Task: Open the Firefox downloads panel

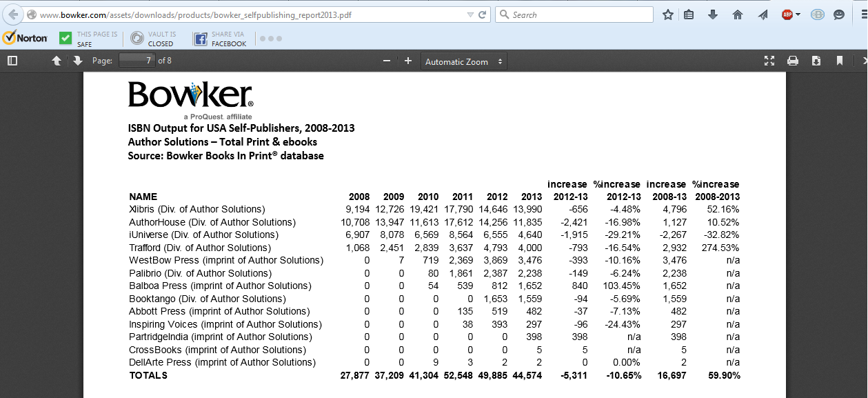Action: pos(713,14)
